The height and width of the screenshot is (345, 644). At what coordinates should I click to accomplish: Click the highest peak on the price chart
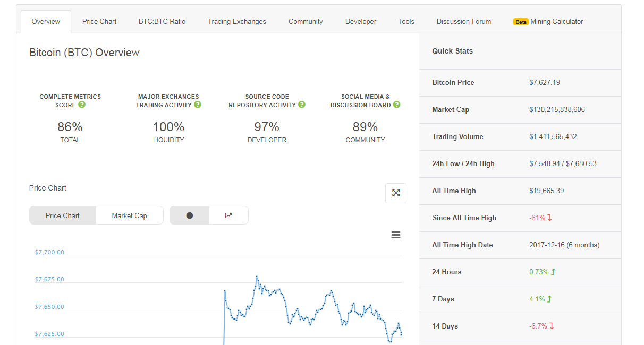tap(257, 277)
